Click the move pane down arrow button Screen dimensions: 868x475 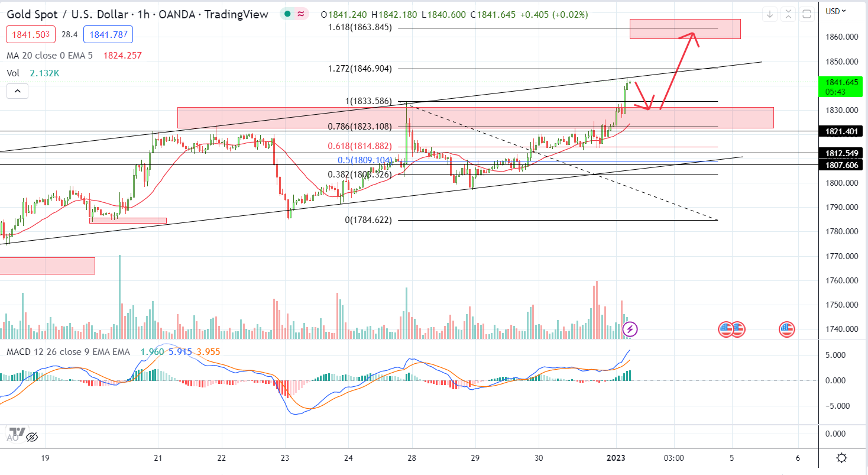pyautogui.click(x=769, y=14)
